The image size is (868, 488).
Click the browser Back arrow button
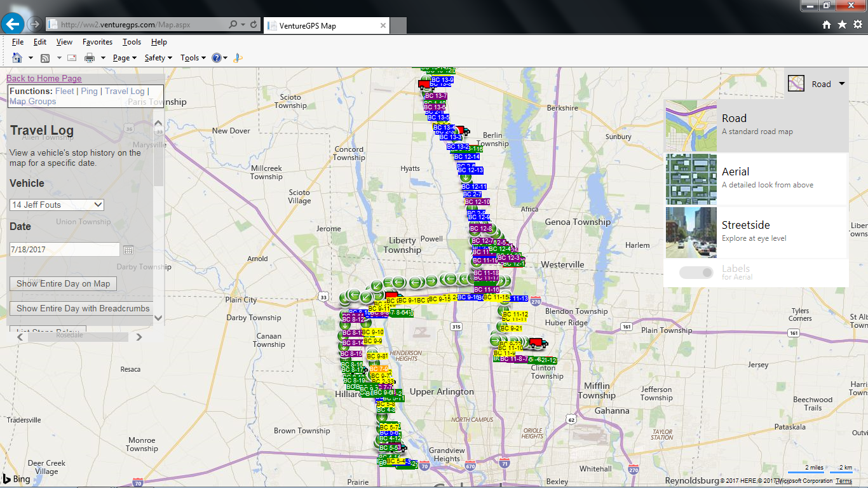click(13, 24)
